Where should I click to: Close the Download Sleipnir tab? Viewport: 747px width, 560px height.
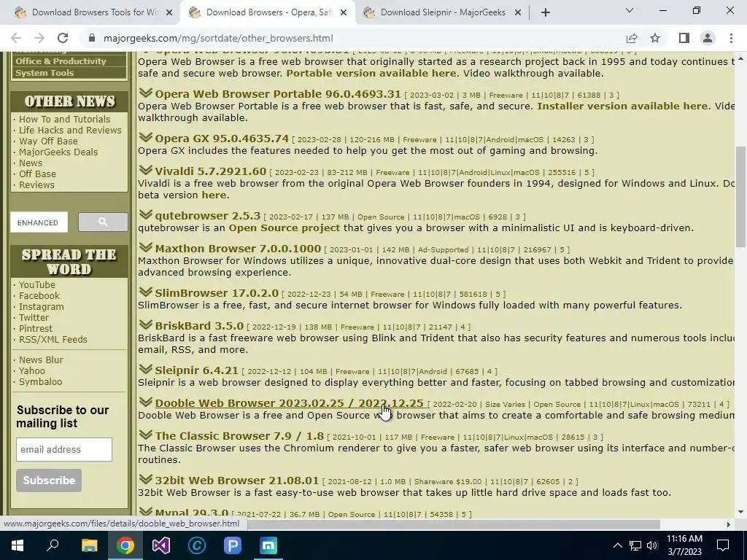coord(518,13)
